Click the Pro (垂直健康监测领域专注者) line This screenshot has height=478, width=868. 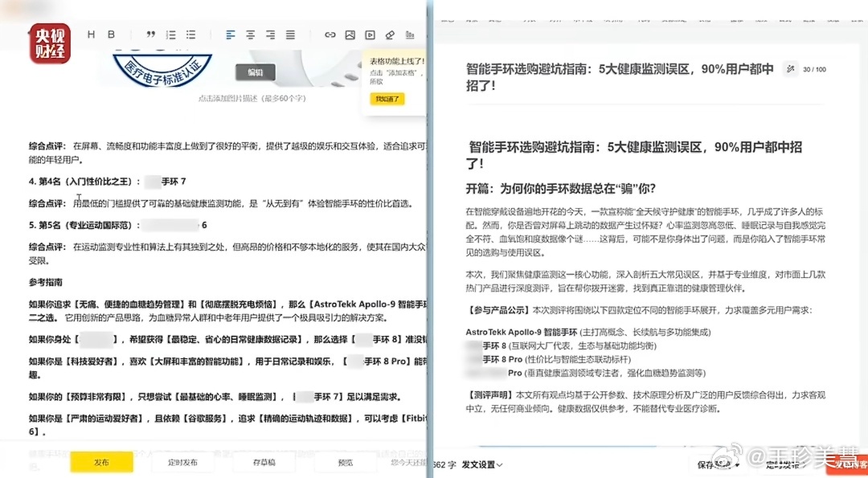[586, 373]
